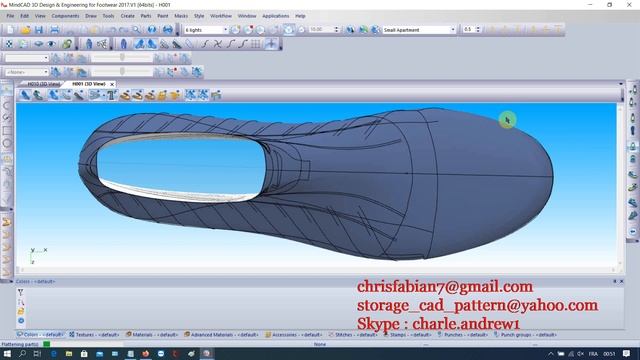640x360 pixels.
Task: Click the first orange shoe icon in view toolbar
Action: [125, 95]
